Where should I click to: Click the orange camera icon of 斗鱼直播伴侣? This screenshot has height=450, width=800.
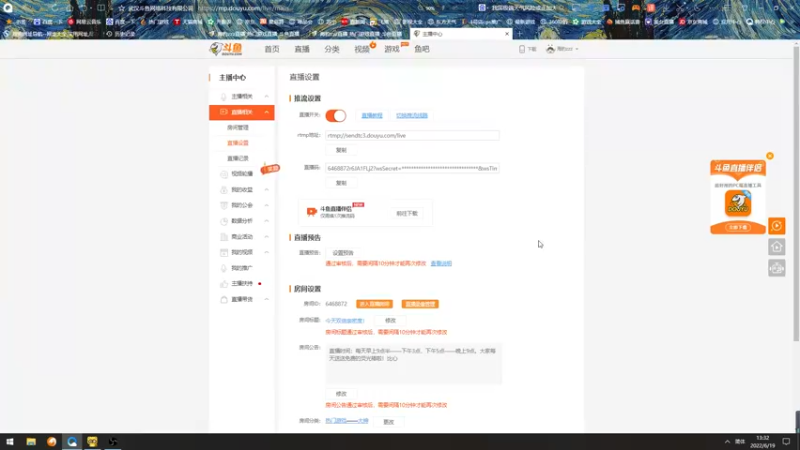[311, 211]
